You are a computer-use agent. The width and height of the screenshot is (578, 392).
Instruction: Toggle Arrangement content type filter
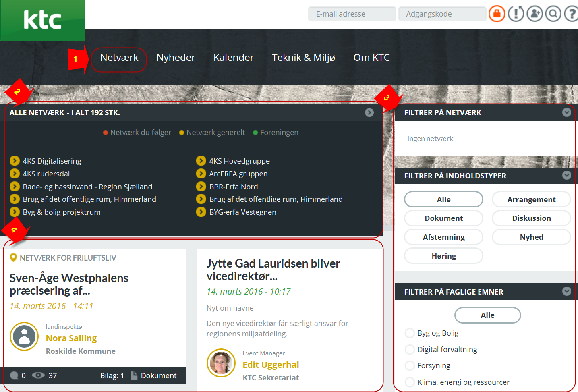(531, 199)
